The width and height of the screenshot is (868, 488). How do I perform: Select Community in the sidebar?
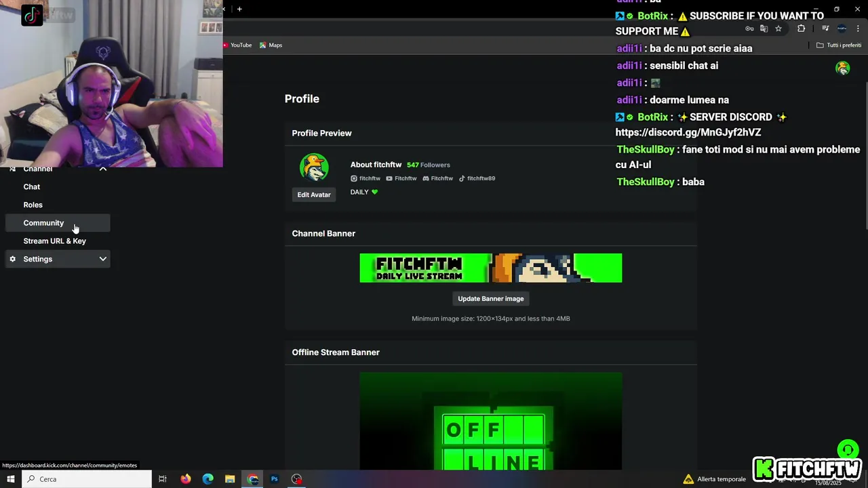point(58,223)
